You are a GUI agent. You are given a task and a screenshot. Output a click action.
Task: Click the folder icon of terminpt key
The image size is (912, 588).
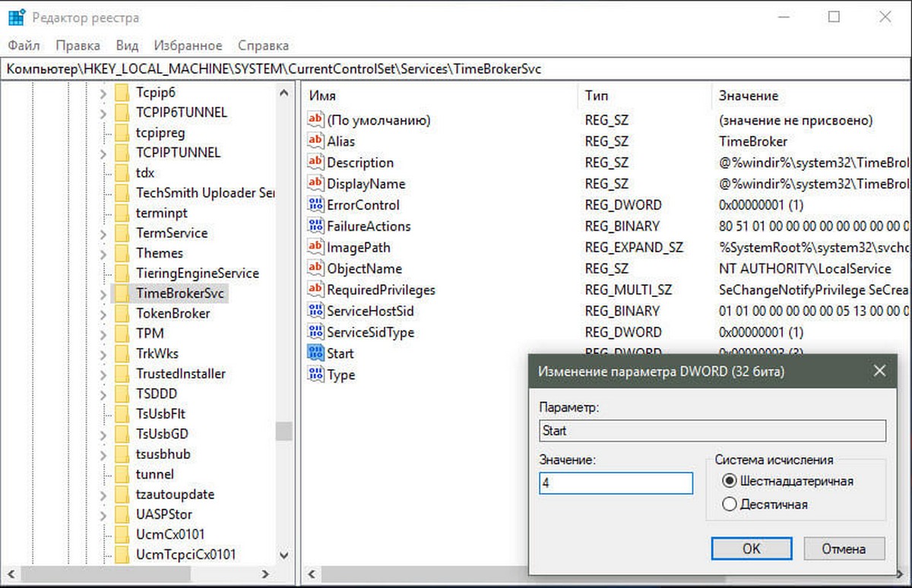tap(122, 213)
